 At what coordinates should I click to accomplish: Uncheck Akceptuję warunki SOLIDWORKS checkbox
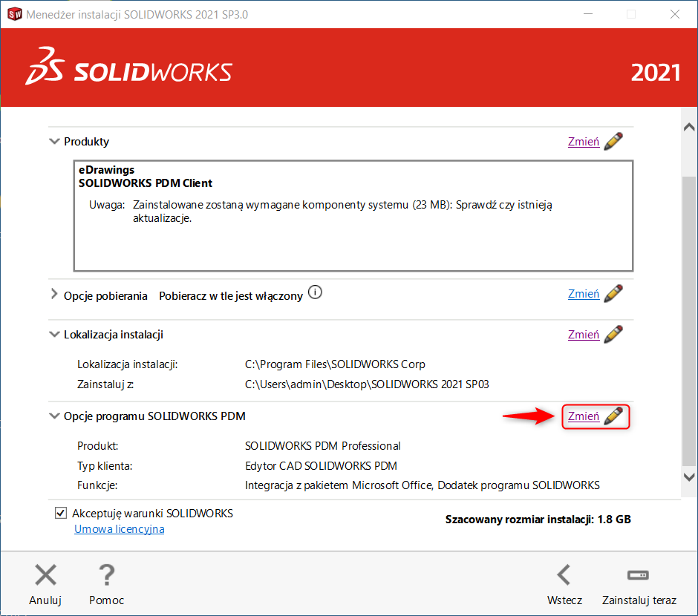[60, 513]
